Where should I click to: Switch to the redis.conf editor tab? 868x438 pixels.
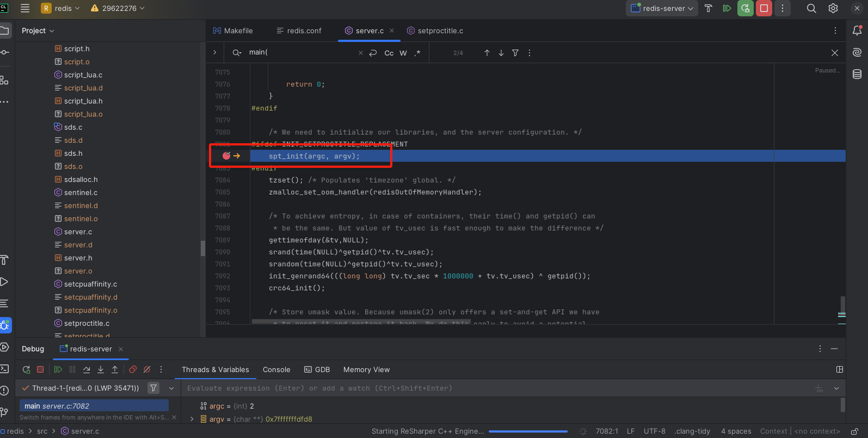tap(299, 31)
